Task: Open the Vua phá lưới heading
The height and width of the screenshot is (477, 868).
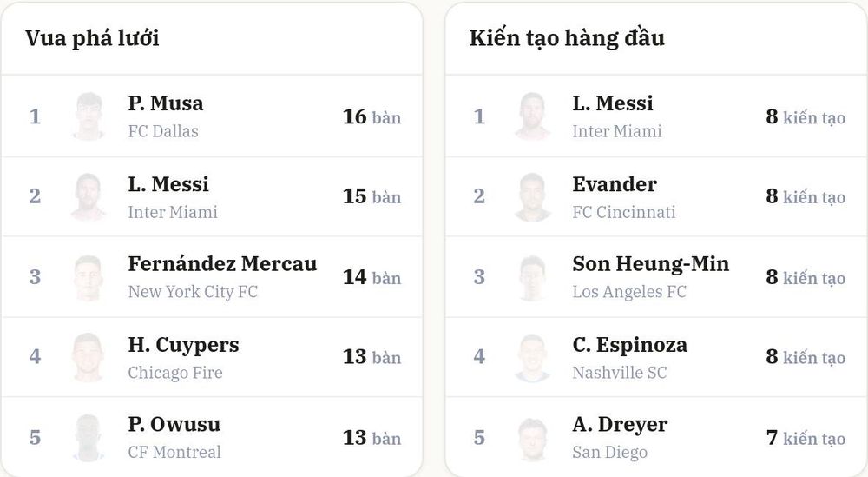Action: pos(92,38)
